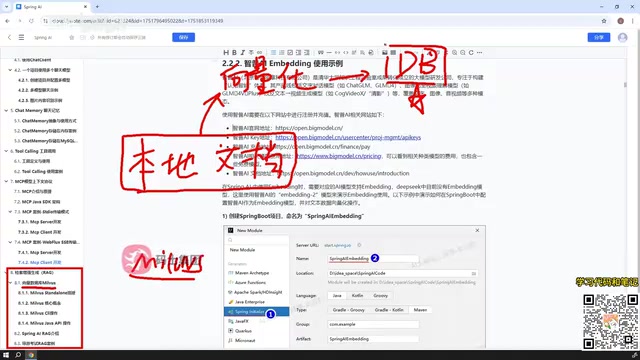Insert table from editor toolbar

coord(393,53)
